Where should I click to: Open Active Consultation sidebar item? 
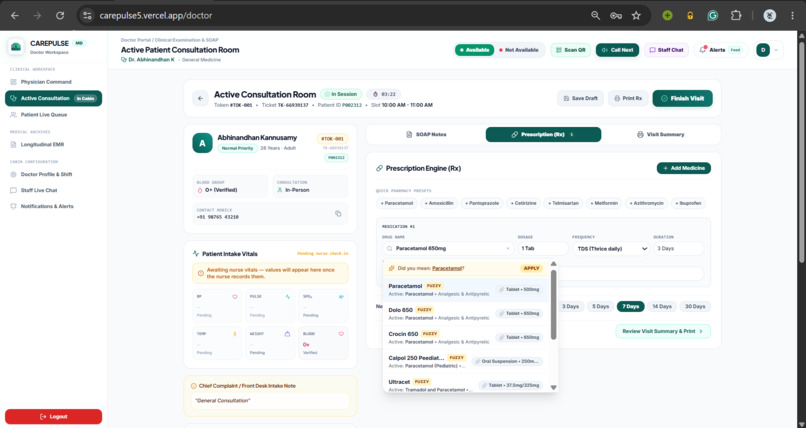point(53,98)
